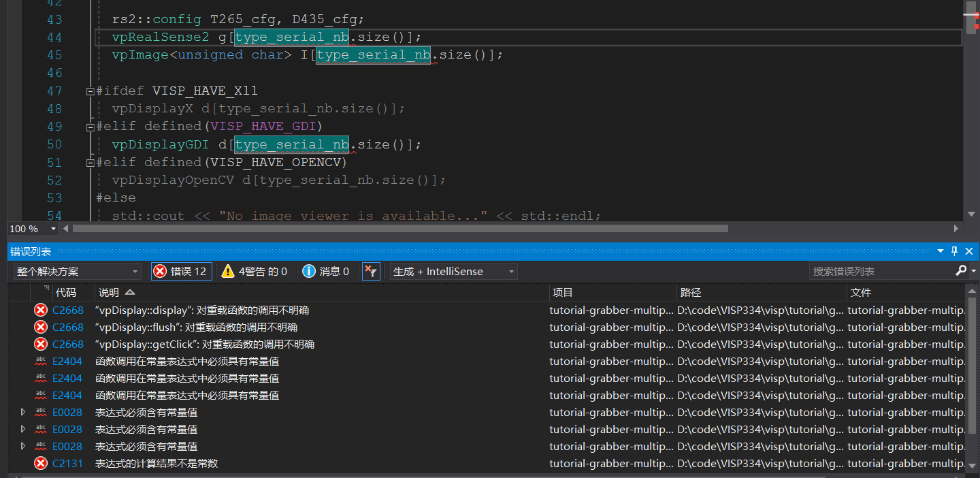Screen dimensions: 980x478
Task: Click error icon on vpDisplay::flush row
Action: [41, 328]
